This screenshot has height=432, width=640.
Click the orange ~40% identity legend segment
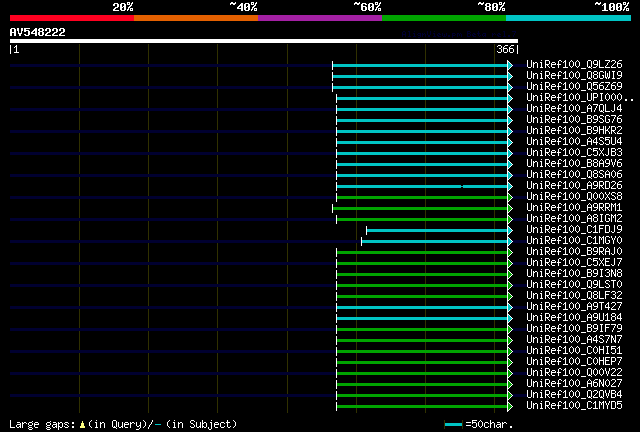pyautogui.click(x=196, y=18)
